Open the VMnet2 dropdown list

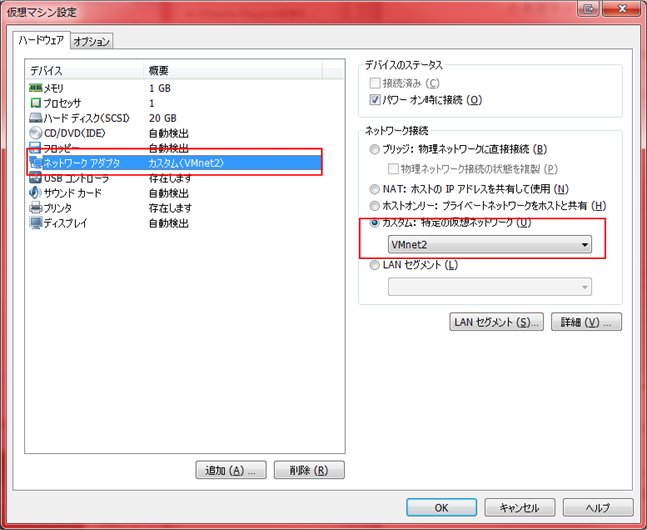489,245
